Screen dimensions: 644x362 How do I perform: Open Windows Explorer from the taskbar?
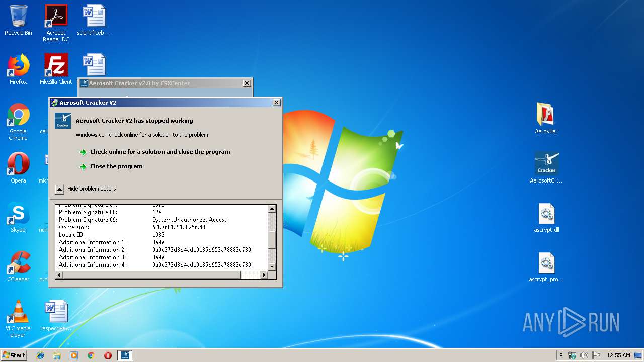click(x=57, y=355)
